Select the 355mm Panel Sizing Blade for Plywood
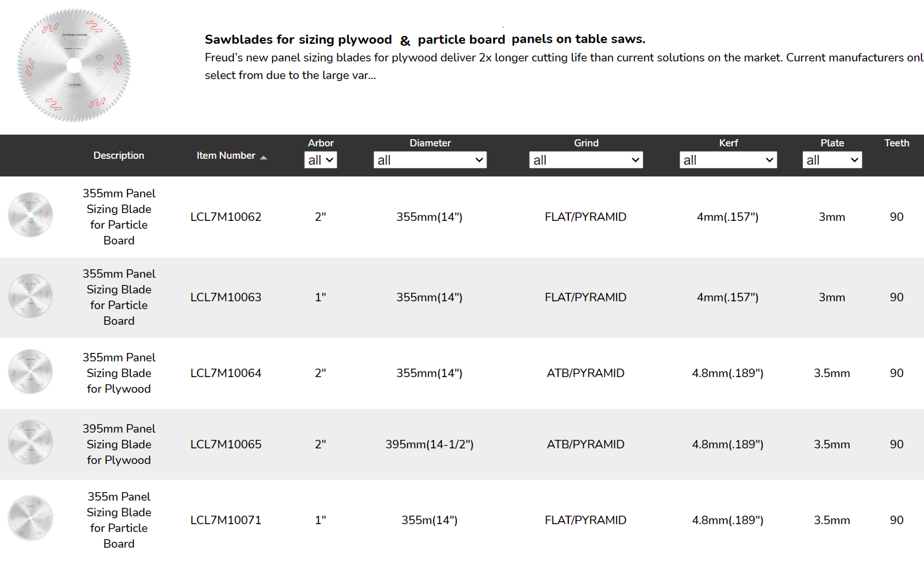924x566 pixels. (x=119, y=373)
